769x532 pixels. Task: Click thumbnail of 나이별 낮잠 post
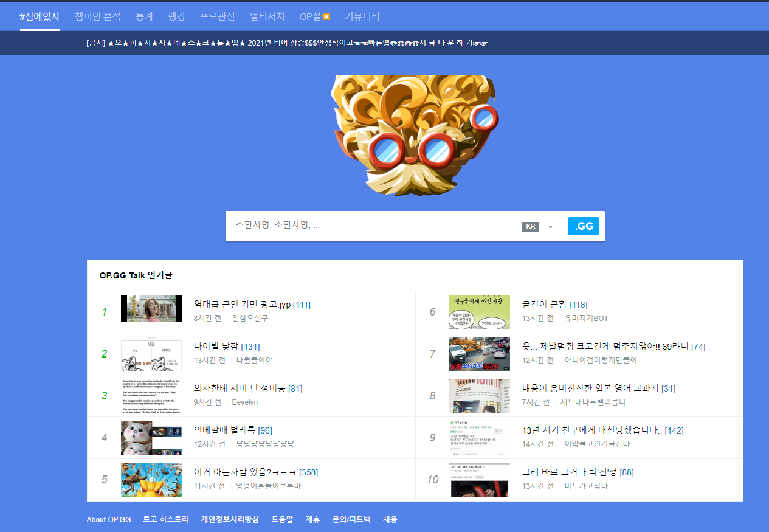(x=151, y=353)
